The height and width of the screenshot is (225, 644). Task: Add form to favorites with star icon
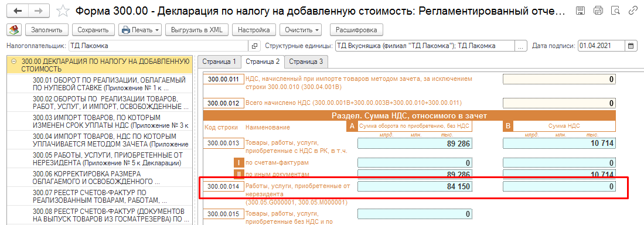(x=63, y=11)
